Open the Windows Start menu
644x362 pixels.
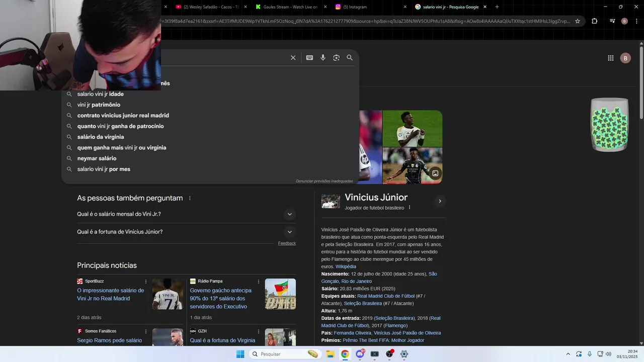click(240, 354)
